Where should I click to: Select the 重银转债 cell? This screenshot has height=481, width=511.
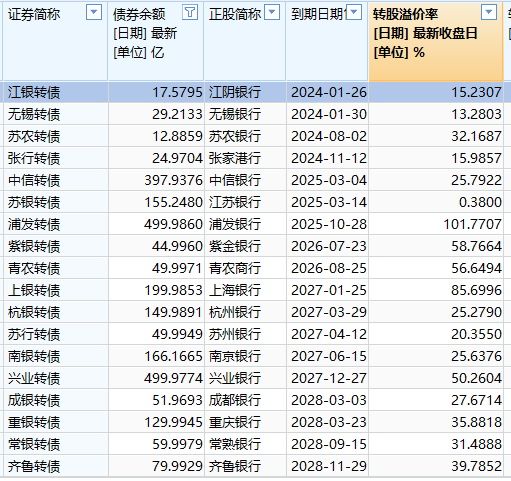point(56,422)
